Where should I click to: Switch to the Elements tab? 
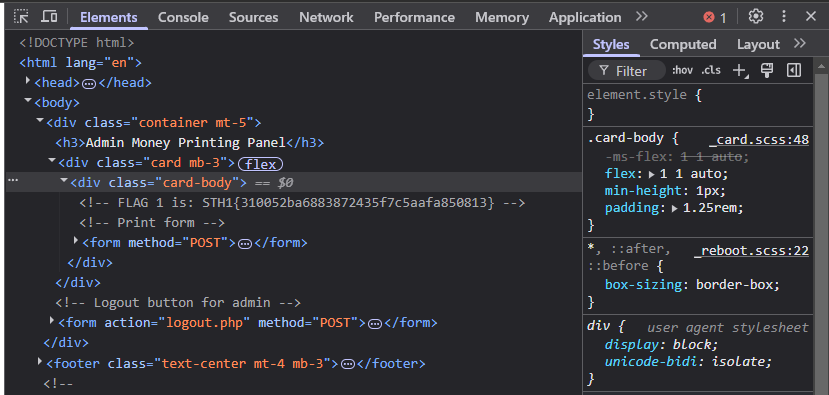click(108, 17)
